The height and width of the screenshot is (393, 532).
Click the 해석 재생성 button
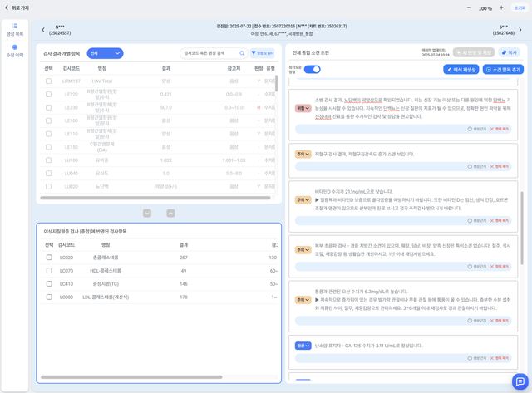(461, 70)
